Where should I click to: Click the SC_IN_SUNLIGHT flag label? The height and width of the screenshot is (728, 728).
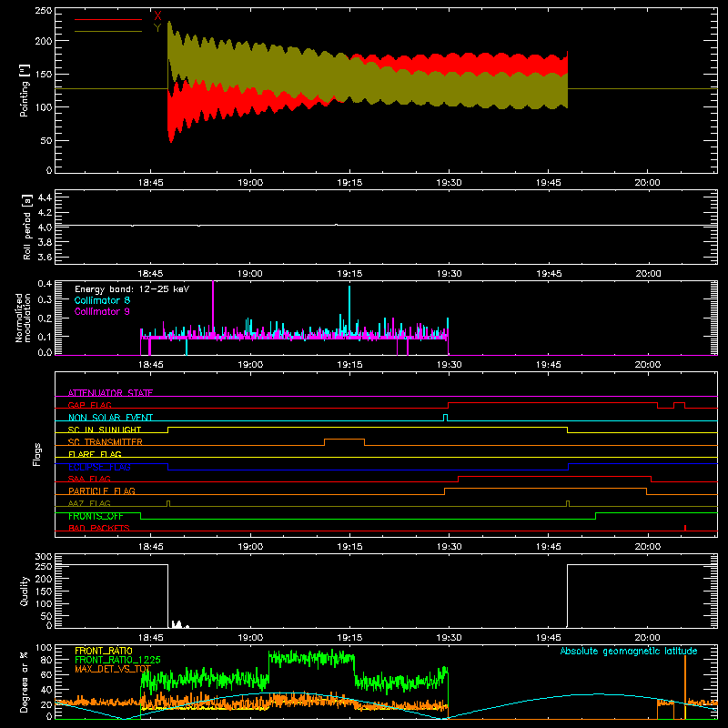pos(105,430)
